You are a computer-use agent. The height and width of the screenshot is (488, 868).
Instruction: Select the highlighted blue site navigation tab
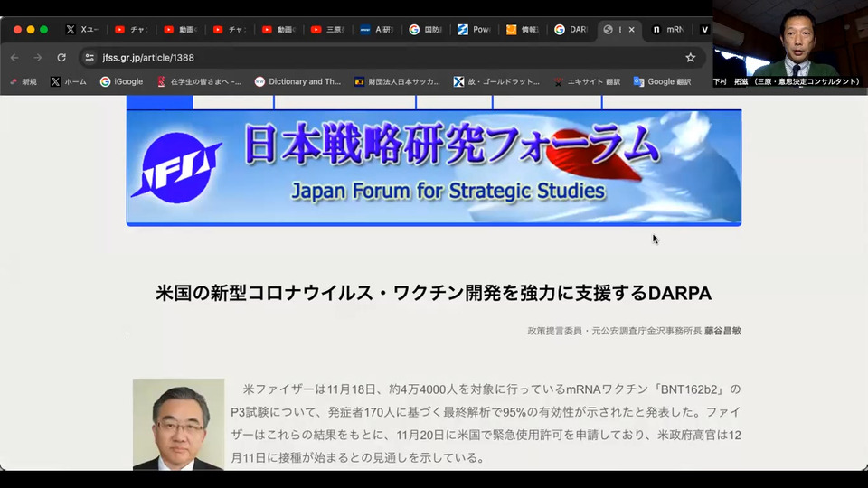(159, 102)
